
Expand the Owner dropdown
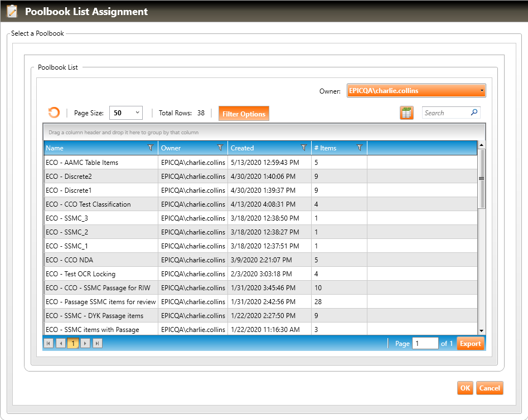[x=481, y=91]
